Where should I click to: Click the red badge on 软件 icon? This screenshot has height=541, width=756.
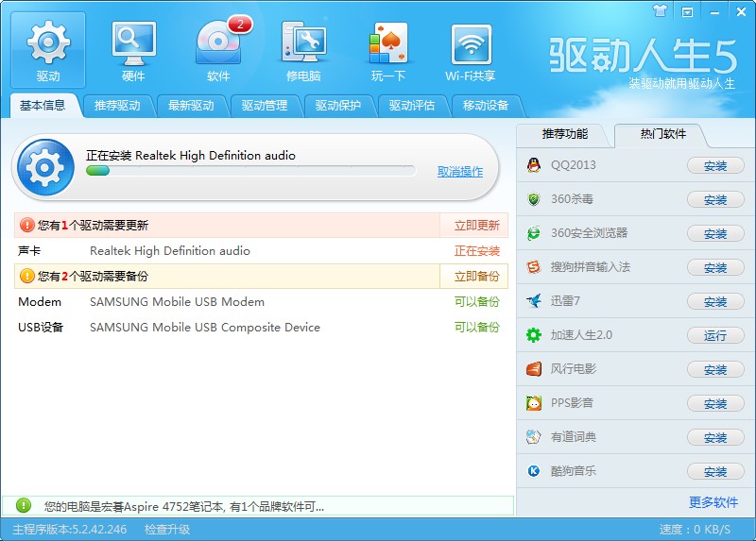coord(240,25)
